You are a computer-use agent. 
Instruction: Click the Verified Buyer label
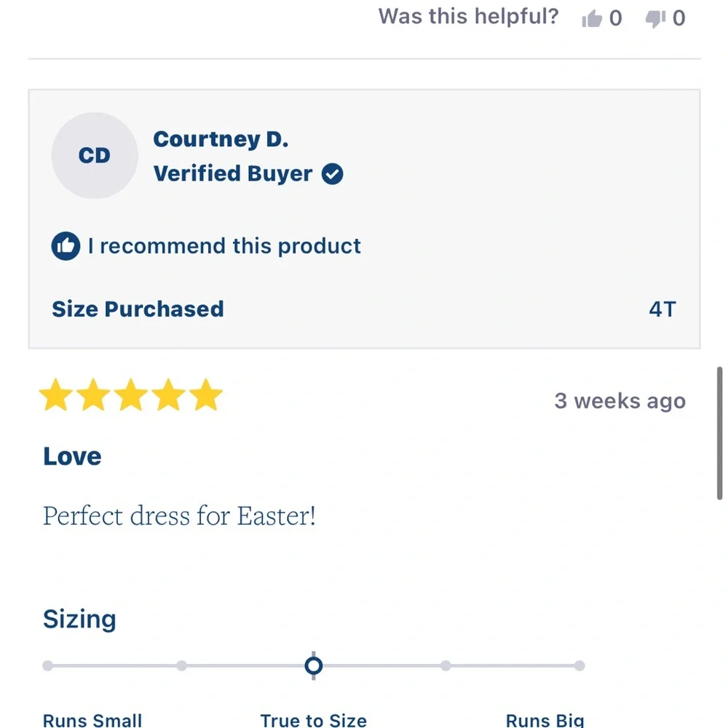(x=233, y=174)
